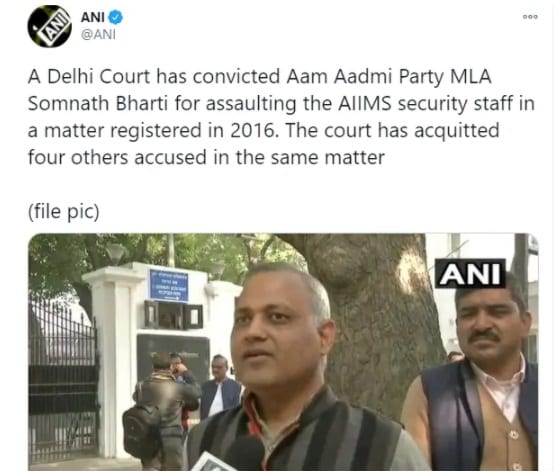The height and width of the screenshot is (473, 559).
Task: Click the face of the man speaking
Action: click(x=278, y=329)
